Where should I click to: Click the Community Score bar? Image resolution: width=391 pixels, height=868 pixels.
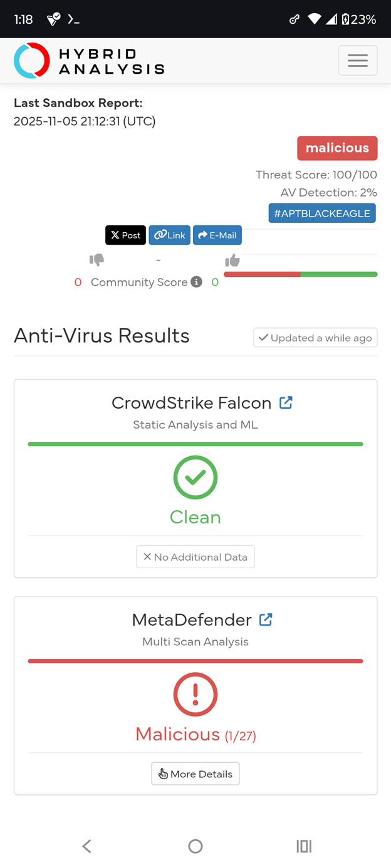pos(300,274)
